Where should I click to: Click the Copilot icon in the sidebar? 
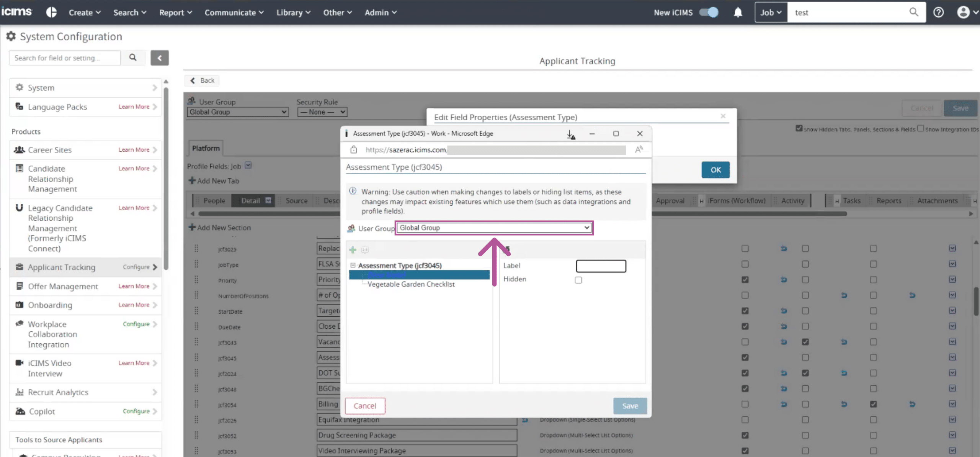20,411
